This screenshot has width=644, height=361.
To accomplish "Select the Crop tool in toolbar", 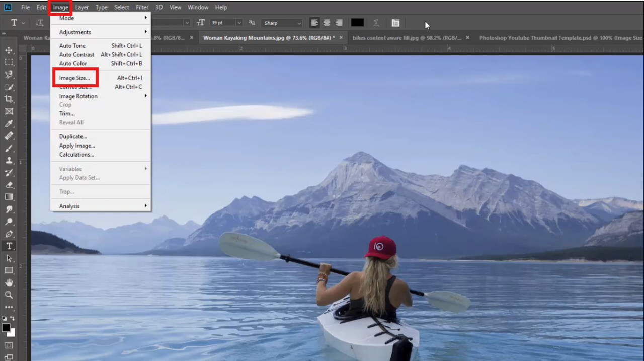I will tap(9, 99).
